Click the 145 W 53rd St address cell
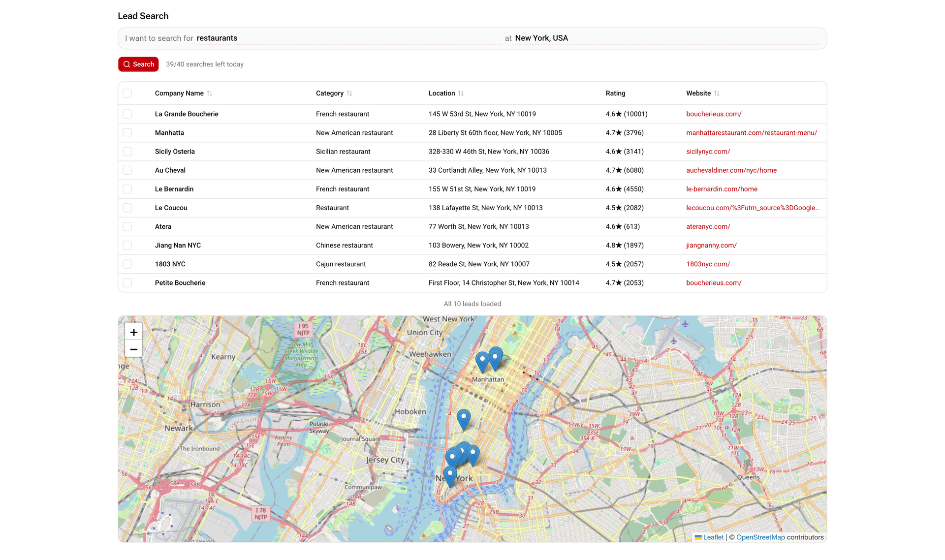The image size is (945, 560). tap(482, 114)
